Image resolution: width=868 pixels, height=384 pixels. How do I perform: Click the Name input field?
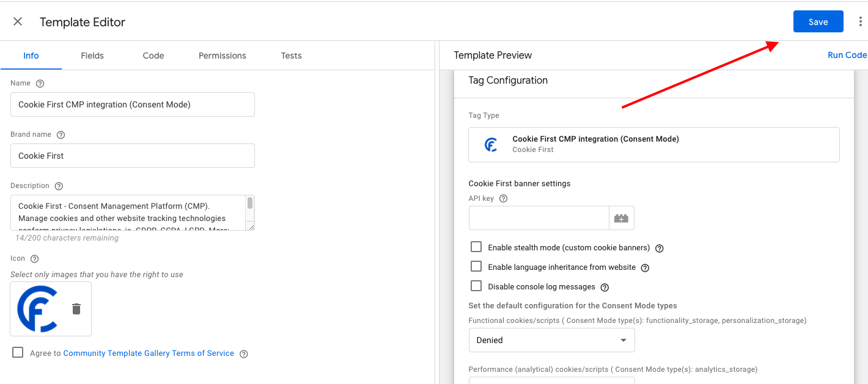133,104
